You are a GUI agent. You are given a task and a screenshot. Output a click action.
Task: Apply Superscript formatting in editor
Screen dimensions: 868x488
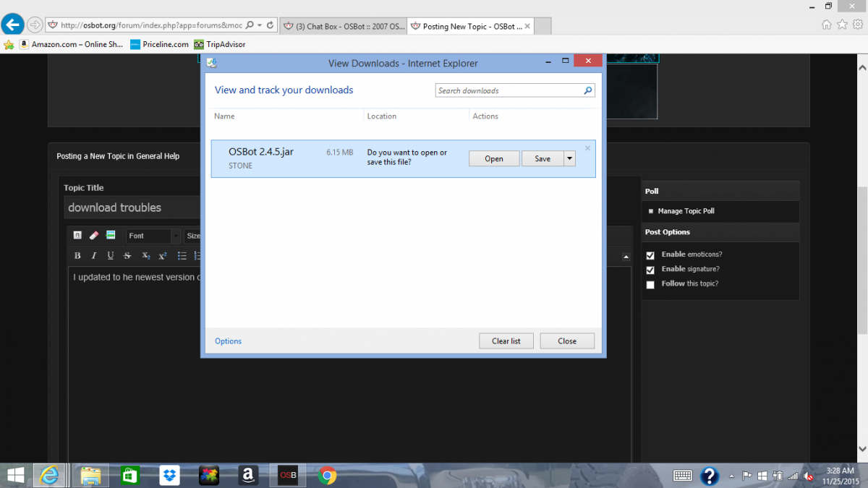coord(163,256)
